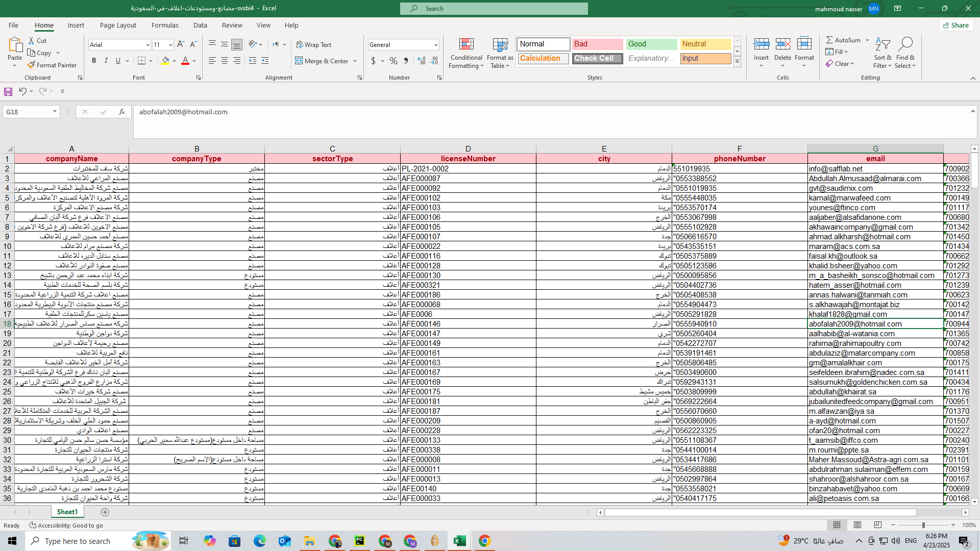Click Increase Font Size icon

pos(181,45)
